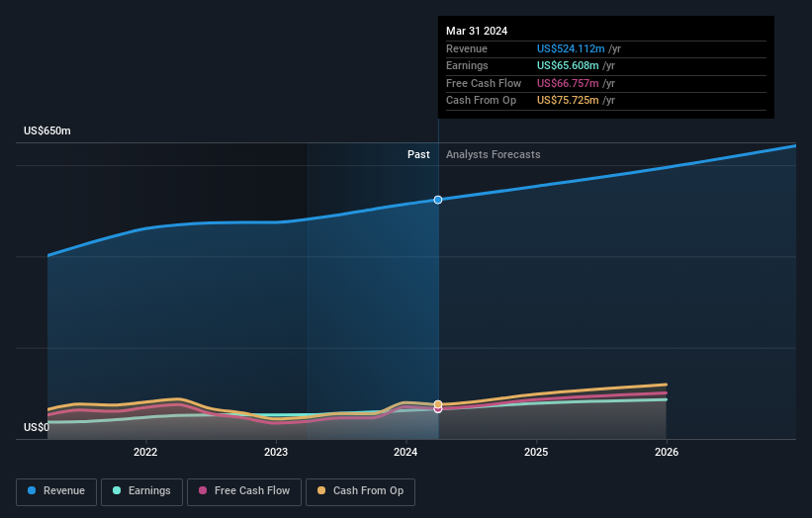
Task: Toggle the Free Cash Flow legend button
Action: point(244,491)
